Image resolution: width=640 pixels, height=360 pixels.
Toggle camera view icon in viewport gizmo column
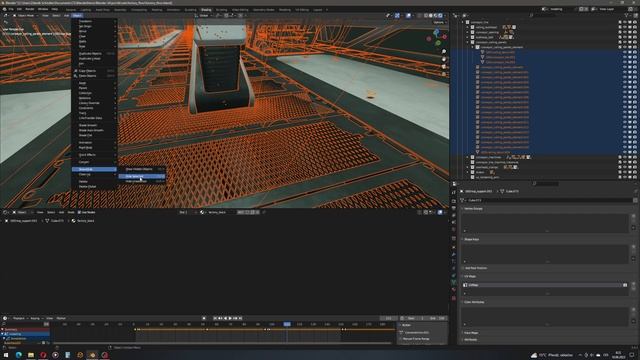(x=444, y=67)
